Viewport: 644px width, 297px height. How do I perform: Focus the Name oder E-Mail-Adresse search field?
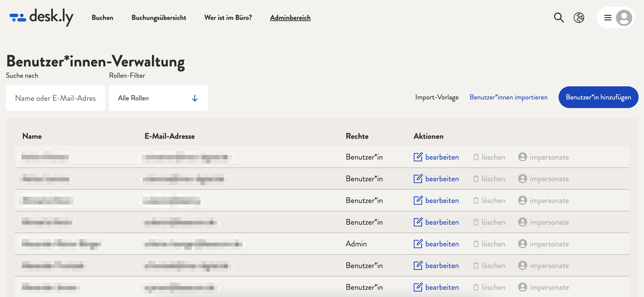click(56, 98)
